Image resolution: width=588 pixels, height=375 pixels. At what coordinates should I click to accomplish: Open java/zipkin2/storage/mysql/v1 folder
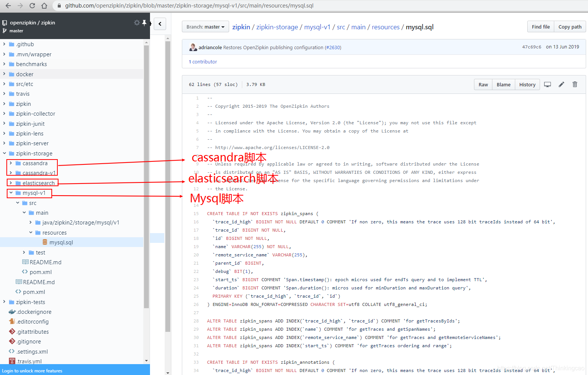(81, 223)
